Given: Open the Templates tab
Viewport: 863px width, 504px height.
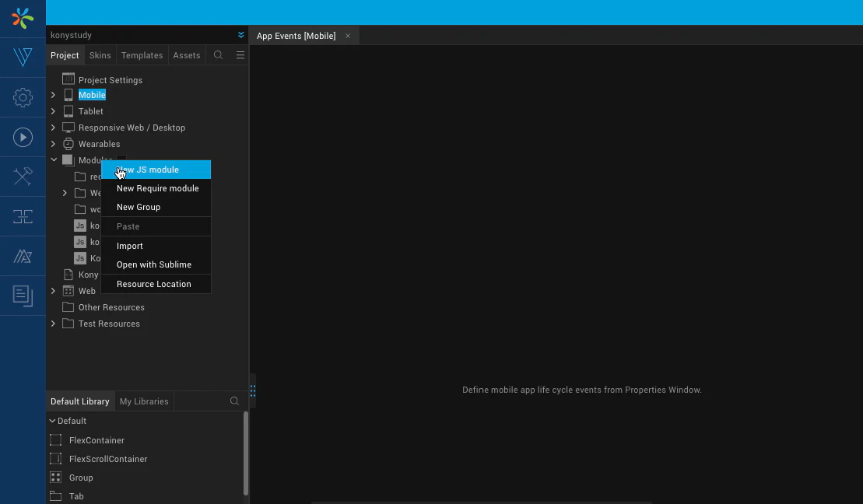Looking at the screenshot, I should (x=142, y=55).
